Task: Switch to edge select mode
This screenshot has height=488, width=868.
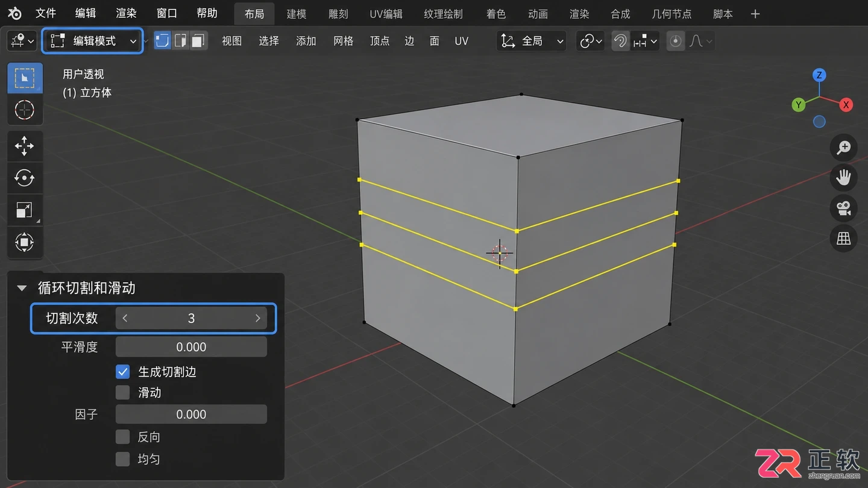Action: pos(180,41)
